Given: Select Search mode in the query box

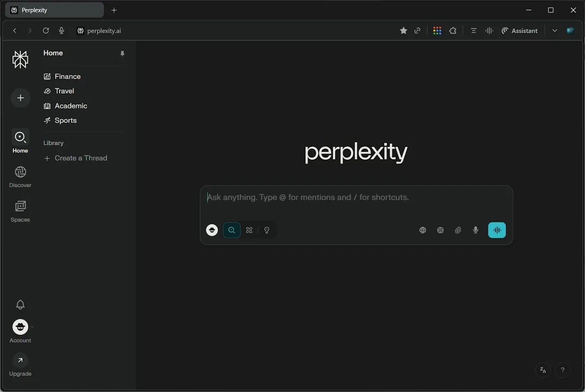Looking at the screenshot, I should (232, 230).
